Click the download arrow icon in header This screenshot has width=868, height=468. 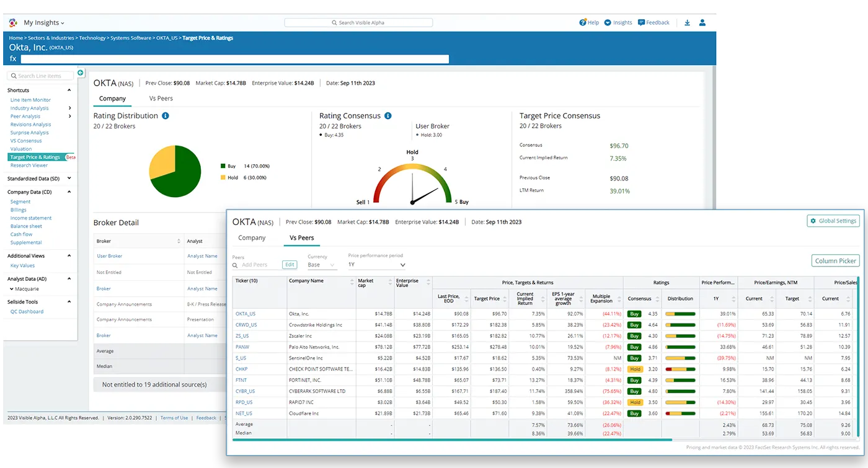click(x=687, y=22)
